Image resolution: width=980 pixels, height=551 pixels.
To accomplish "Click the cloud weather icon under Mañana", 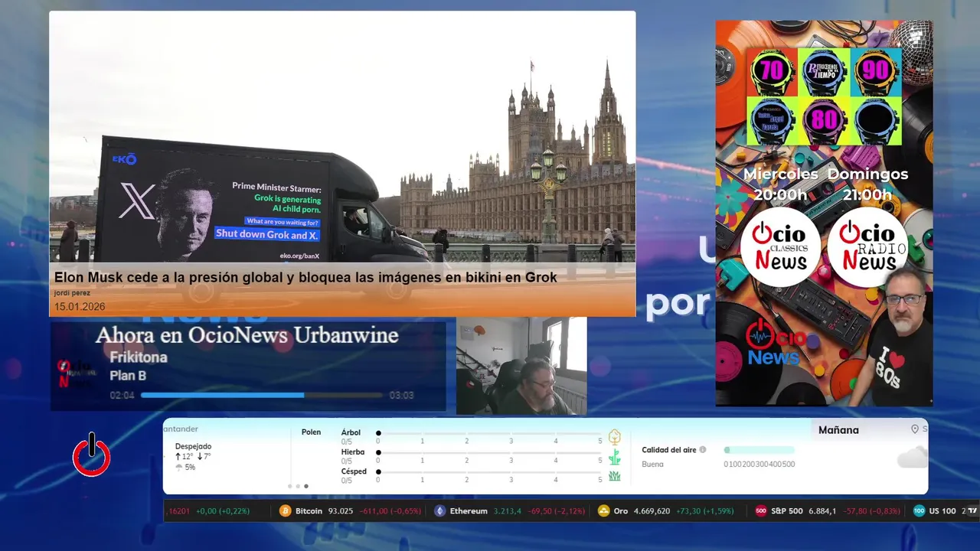I will point(912,458).
